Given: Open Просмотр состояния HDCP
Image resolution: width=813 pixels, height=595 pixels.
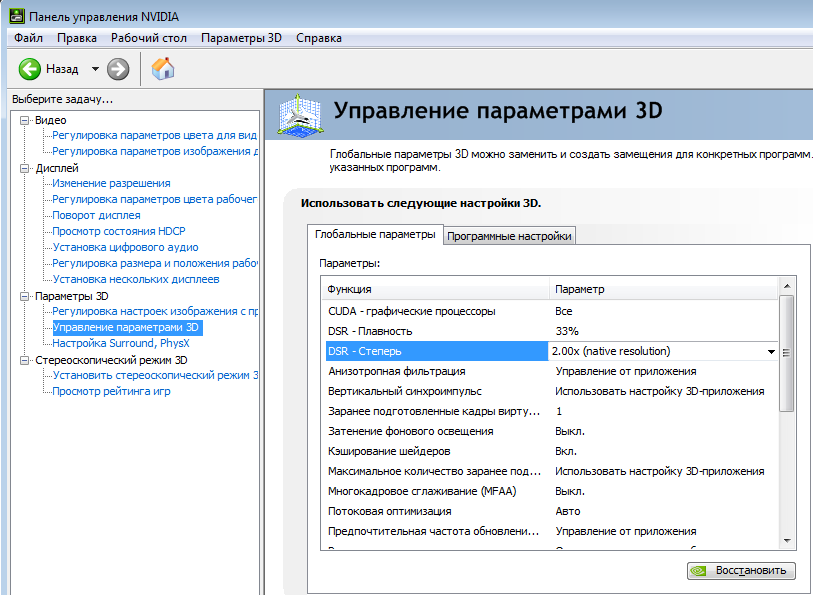Looking at the screenshot, I should click(119, 231).
